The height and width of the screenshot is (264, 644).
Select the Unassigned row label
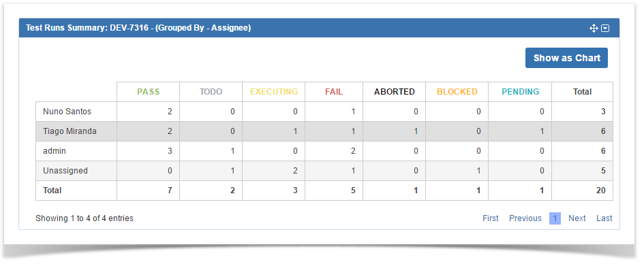click(65, 171)
